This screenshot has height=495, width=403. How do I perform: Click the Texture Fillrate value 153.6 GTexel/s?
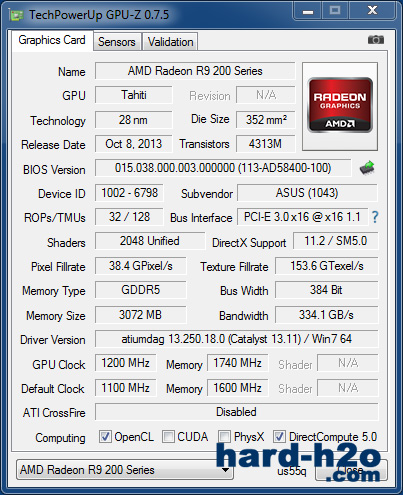coord(327,266)
